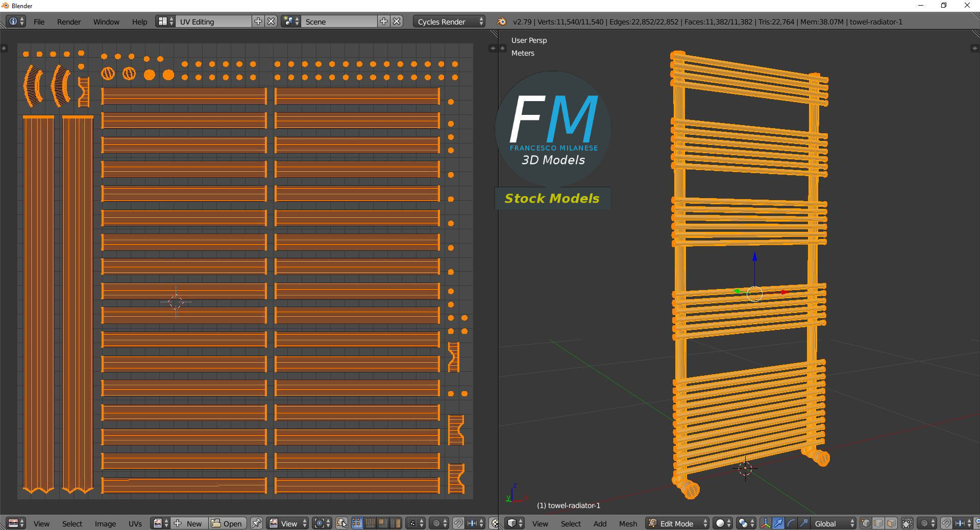The height and width of the screenshot is (530, 980).
Task: Select the translate manipulator arrow
Action: click(778, 523)
